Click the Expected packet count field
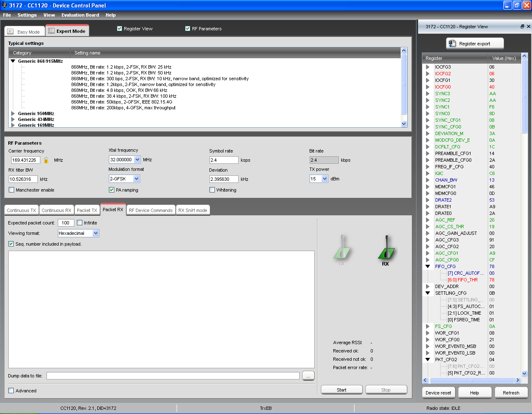This screenshot has width=532, height=414. click(x=66, y=223)
